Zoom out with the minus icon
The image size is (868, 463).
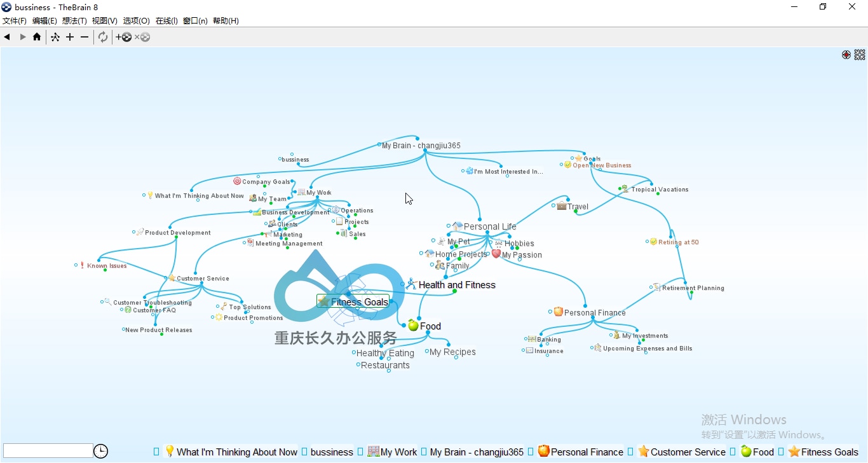point(85,37)
